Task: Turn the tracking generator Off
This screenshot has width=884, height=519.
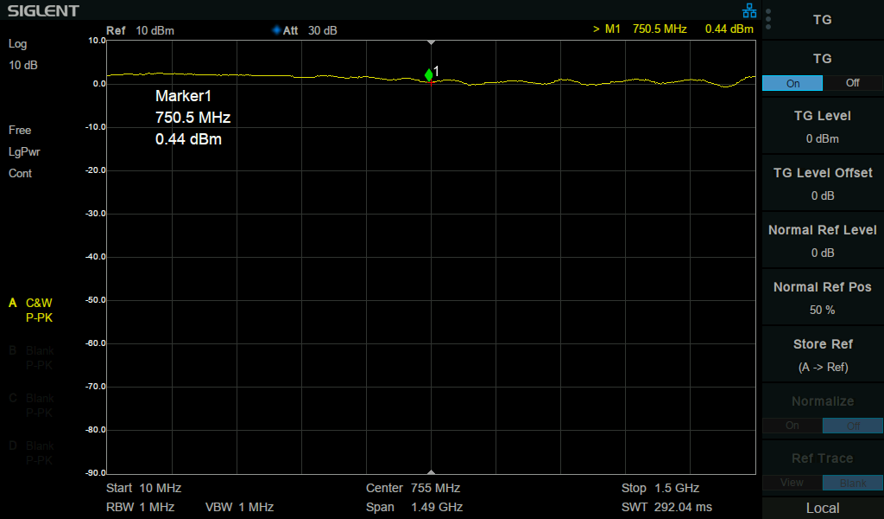Action: 852,83
